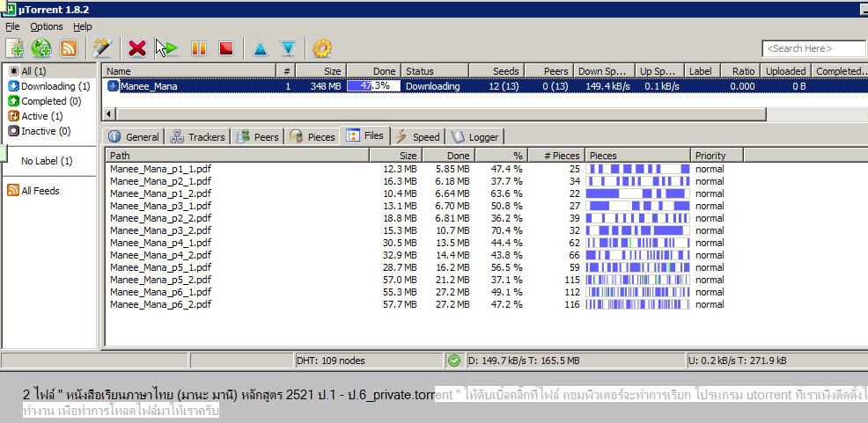Click the search input field
Screen dimensions: 868x423
click(810, 48)
